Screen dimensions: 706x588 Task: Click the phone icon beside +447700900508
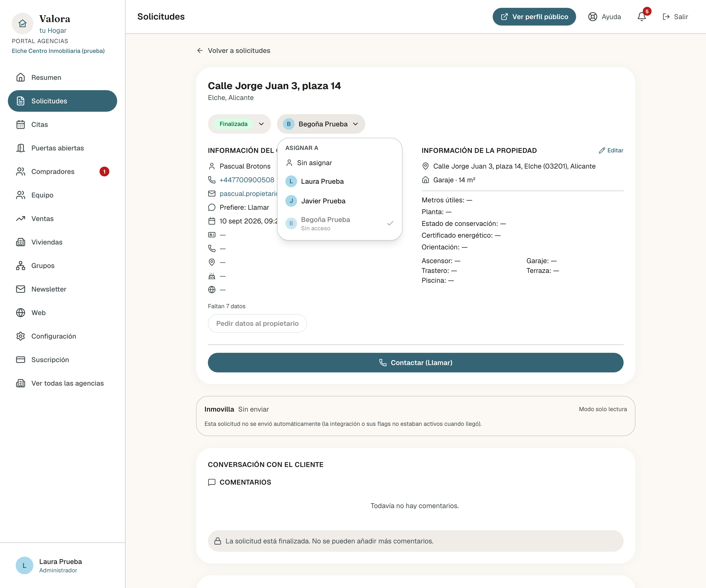pyautogui.click(x=212, y=180)
